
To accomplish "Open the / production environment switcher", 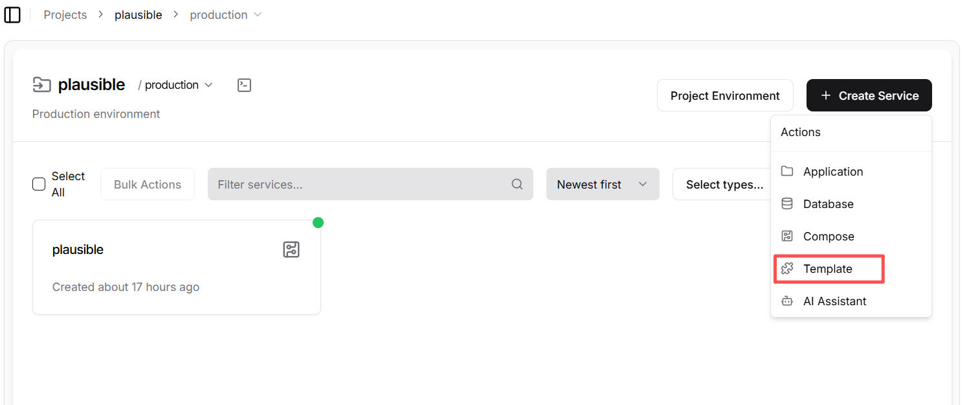I will (x=175, y=85).
